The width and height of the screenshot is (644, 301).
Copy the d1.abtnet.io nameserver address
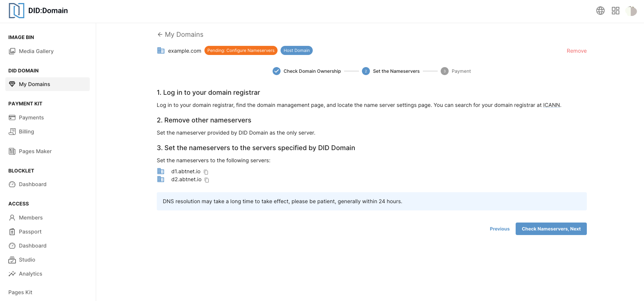point(206,172)
